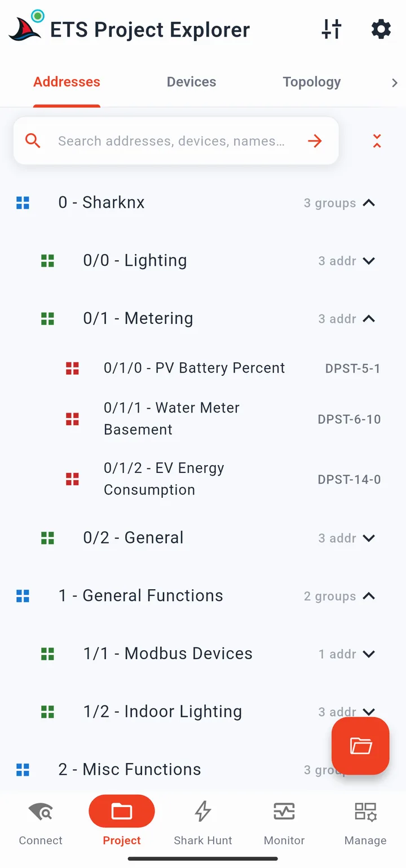Show more tabs with right chevron
The height and width of the screenshot is (868, 406).
(x=395, y=83)
